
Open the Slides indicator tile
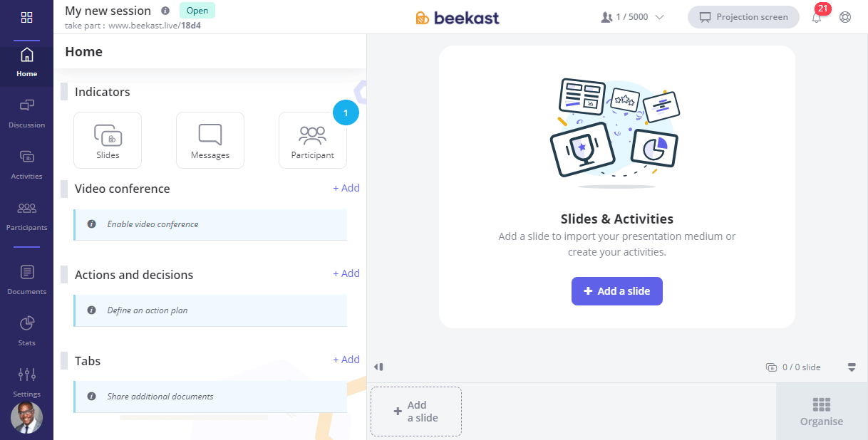pos(108,140)
